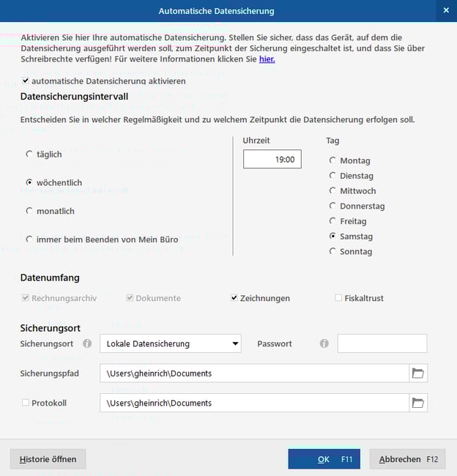Select the täglich interval option
Screen dimensions: 457x476
[29, 155]
